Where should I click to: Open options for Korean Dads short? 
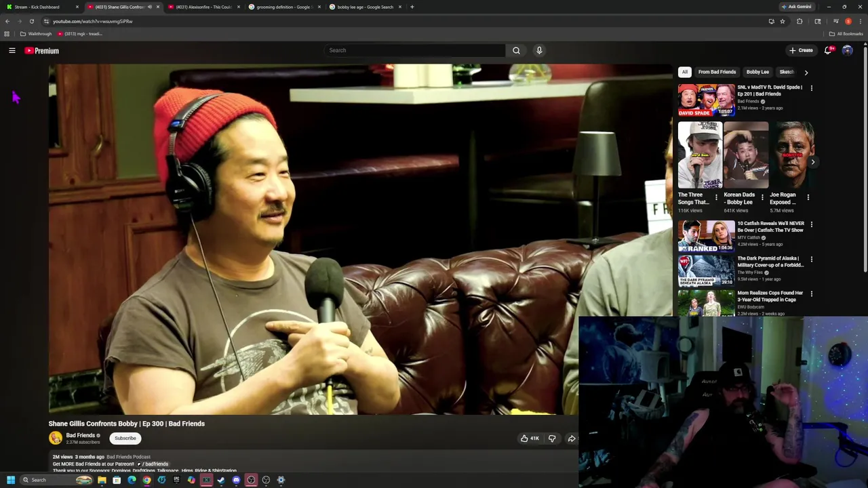click(762, 197)
